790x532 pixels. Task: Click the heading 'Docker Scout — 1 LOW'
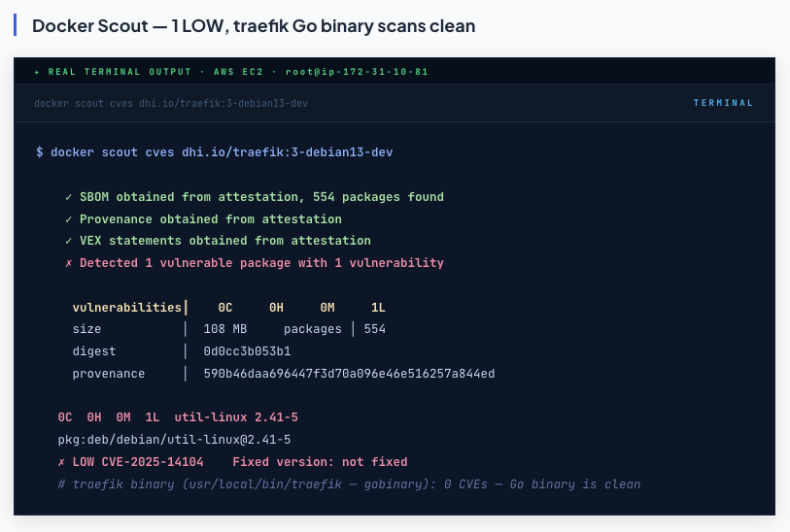coord(254,25)
